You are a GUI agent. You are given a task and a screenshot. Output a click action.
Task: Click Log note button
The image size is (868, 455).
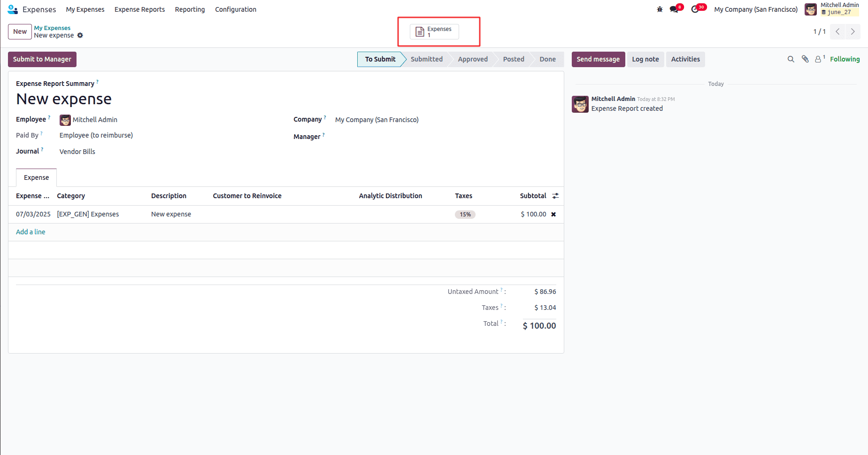(x=645, y=59)
